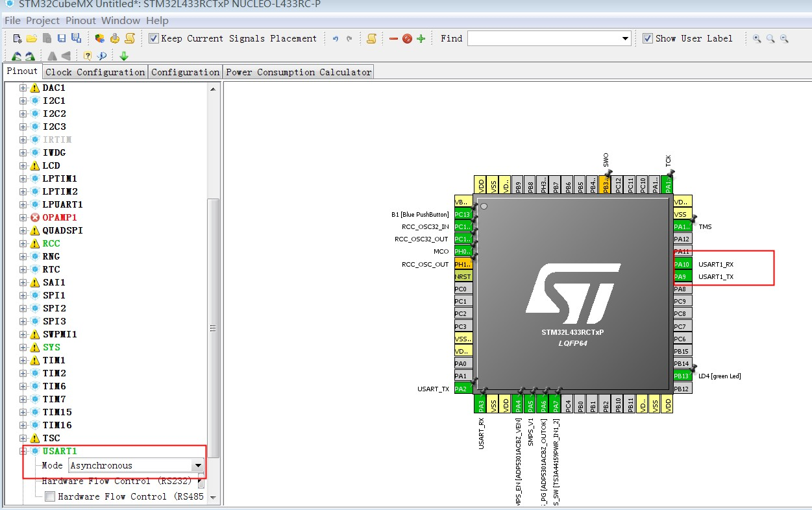
Task: Generate code with the gear icon
Action: coord(115,39)
